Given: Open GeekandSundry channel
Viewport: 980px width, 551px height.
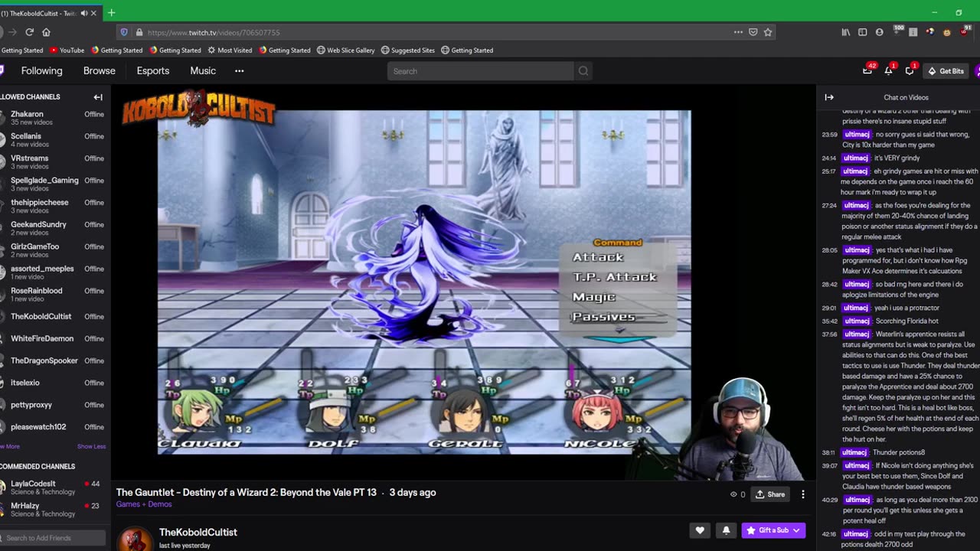Looking at the screenshot, I should [x=53, y=228].
